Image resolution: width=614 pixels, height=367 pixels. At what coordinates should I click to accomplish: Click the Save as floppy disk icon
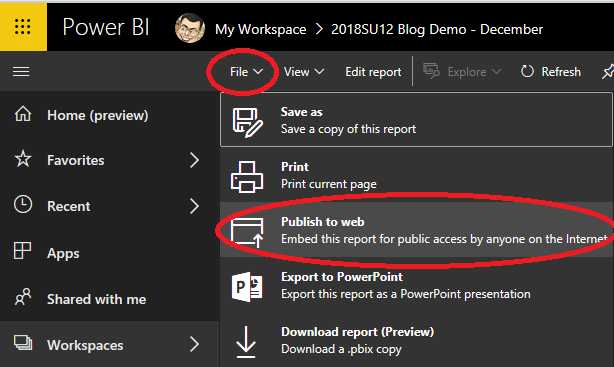coord(247,123)
